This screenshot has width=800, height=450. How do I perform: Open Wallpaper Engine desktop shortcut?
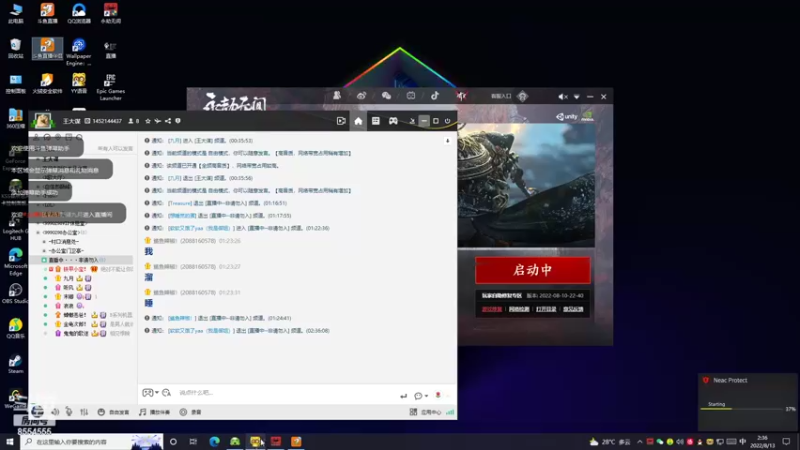click(78, 52)
